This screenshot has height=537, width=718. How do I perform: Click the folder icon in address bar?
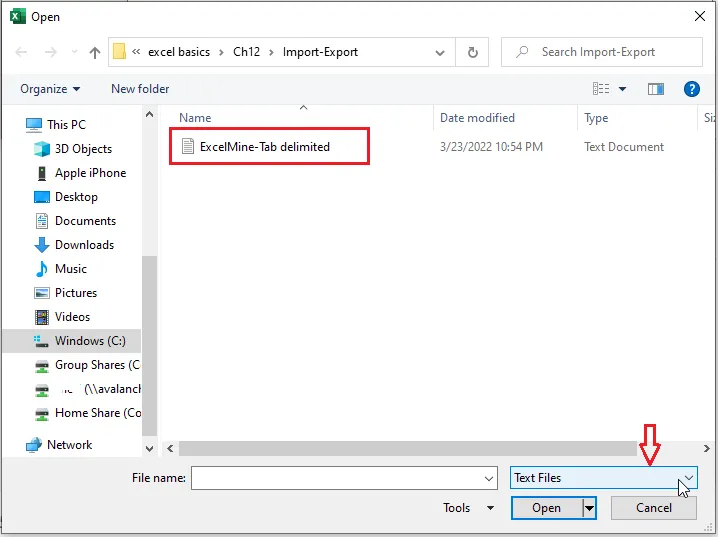(x=120, y=52)
